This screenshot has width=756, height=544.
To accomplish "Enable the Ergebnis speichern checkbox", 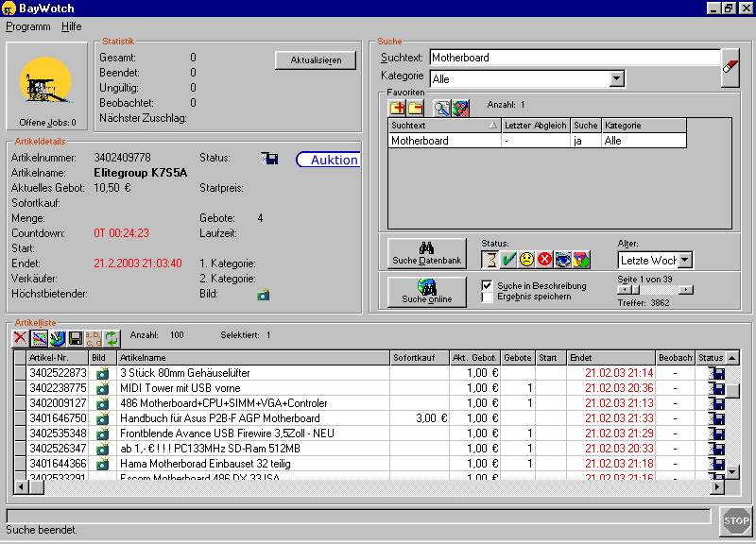I will coord(487,297).
